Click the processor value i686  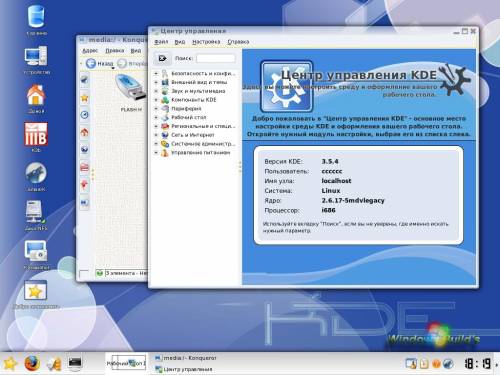point(328,210)
